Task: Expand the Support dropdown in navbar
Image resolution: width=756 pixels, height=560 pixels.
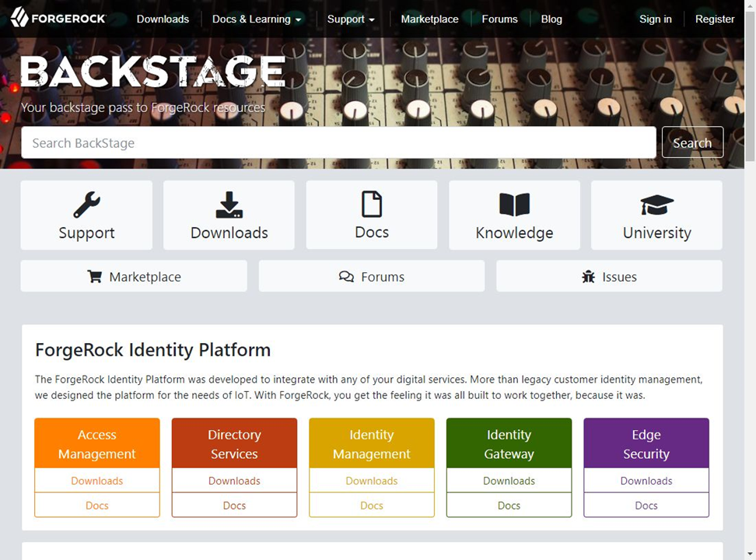Action: point(351,19)
